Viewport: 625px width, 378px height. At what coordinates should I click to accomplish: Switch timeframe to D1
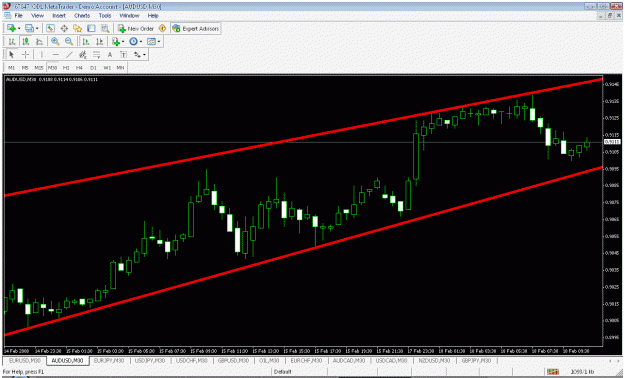click(93, 68)
